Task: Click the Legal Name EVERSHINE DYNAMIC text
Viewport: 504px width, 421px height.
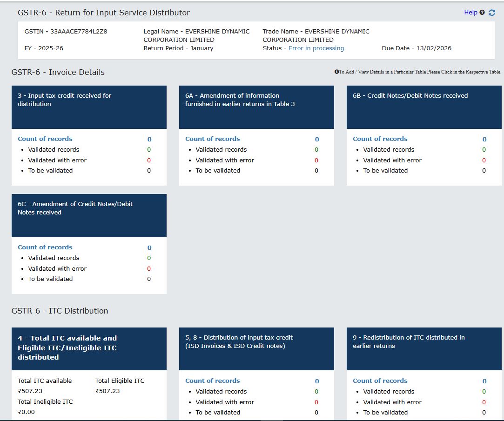Action: (x=196, y=36)
